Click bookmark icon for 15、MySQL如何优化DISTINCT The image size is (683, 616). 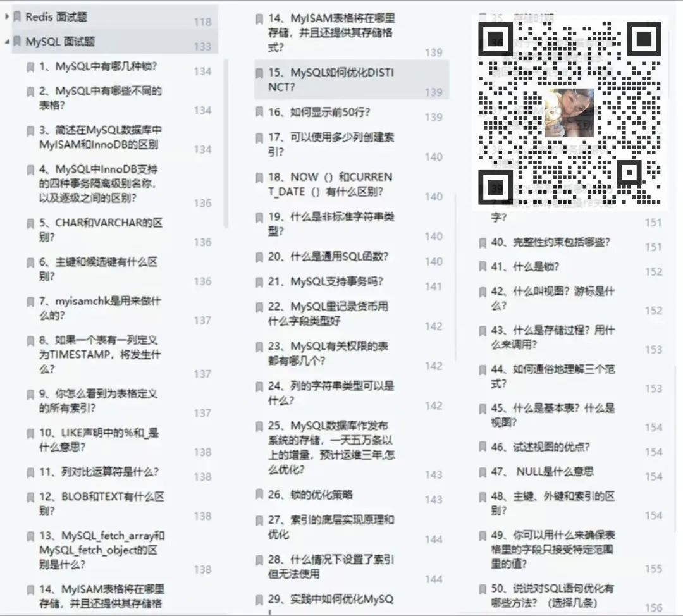click(x=259, y=73)
